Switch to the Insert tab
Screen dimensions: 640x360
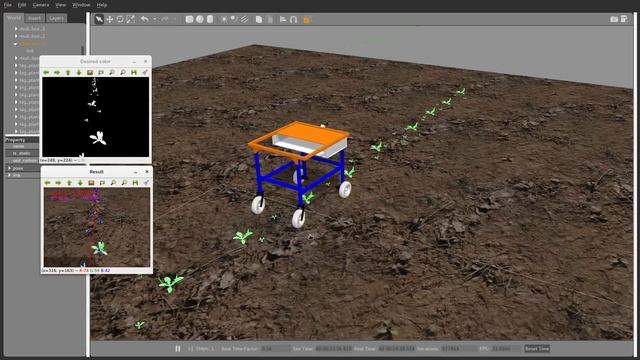tap(34, 18)
